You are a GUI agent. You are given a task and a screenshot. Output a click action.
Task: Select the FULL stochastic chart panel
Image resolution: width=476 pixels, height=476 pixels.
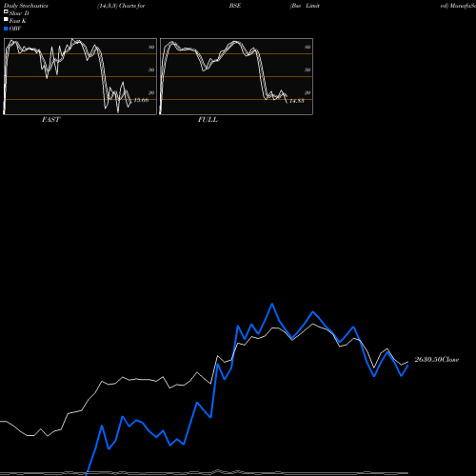pos(236,76)
